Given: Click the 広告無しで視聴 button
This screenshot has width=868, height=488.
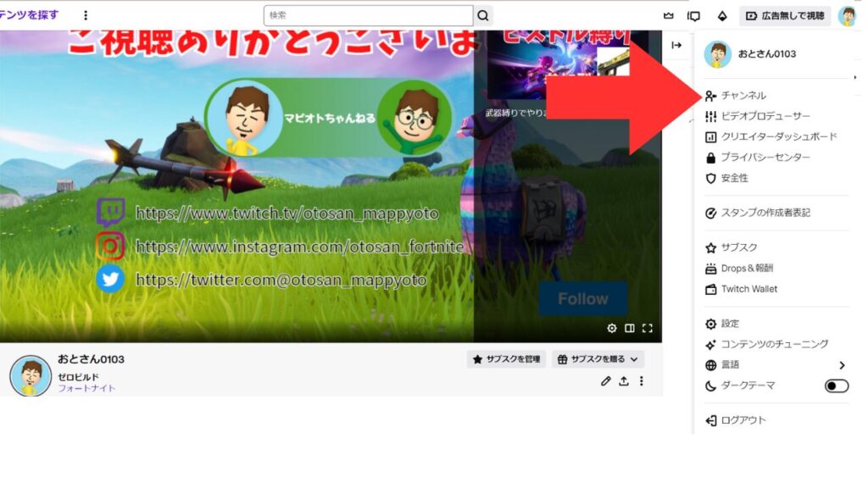Looking at the screenshot, I should [785, 16].
